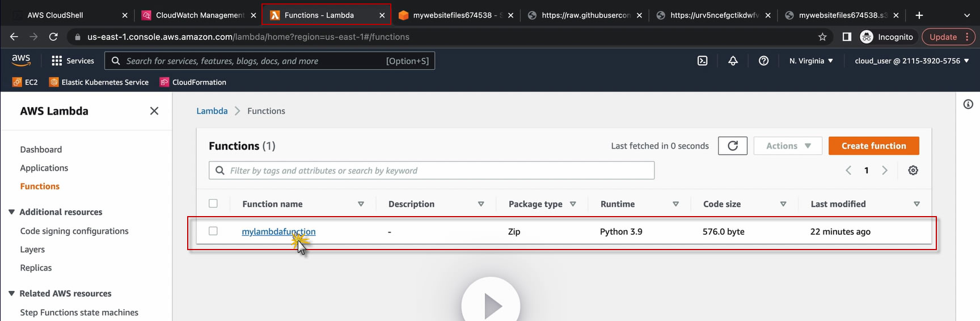Open the tab search chevron

point(967,15)
